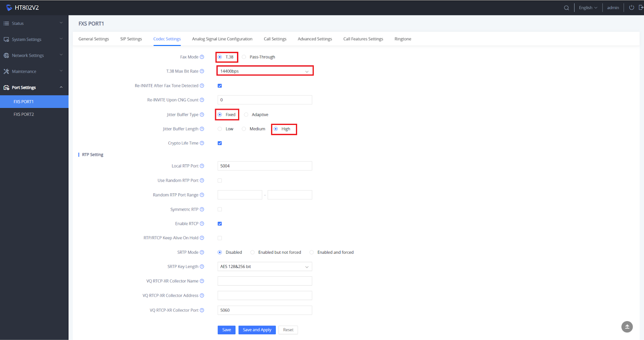Open help tooltip for Use Random RTP Port
Image resolution: width=644 pixels, height=340 pixels.
pos(202,180)
